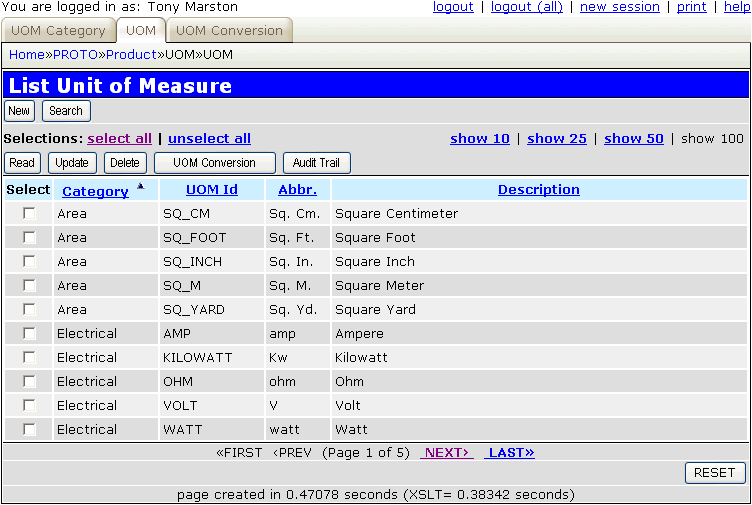Check the box next to WATT row
Viewport: 752px width, 505px height.
pos(29,430)
